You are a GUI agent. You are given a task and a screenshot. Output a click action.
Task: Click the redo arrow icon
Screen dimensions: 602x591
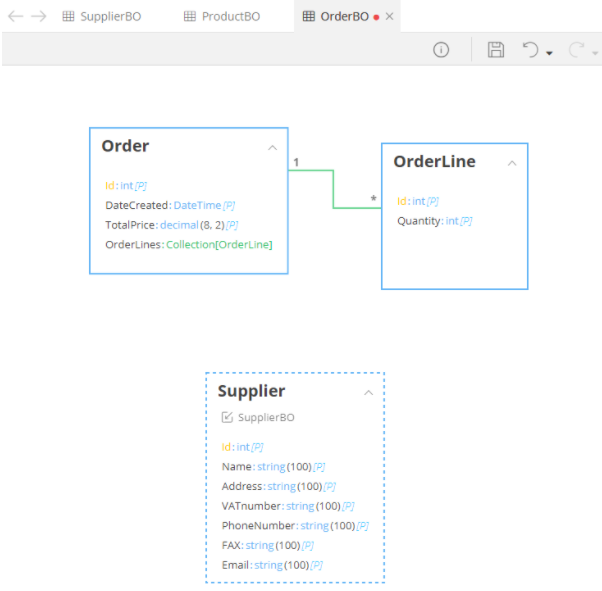(x=576, y=50)
